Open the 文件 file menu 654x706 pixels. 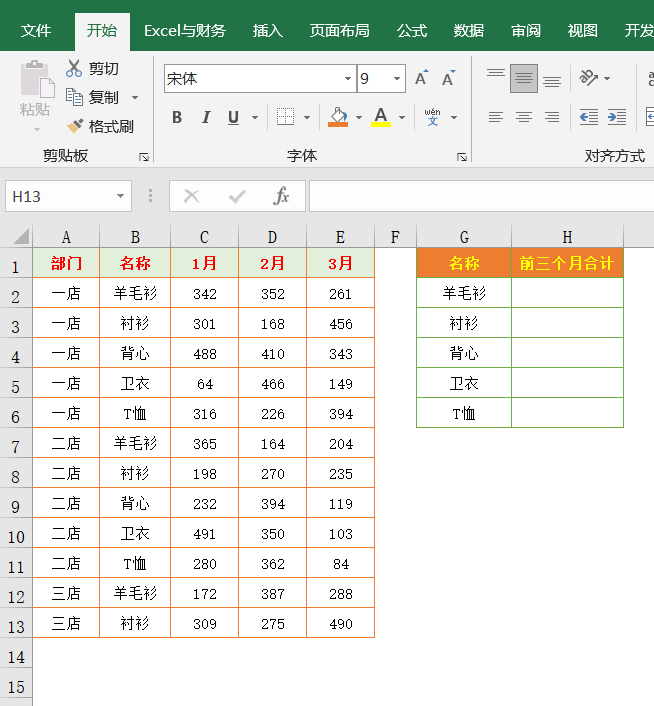click(x=36, y=30)
